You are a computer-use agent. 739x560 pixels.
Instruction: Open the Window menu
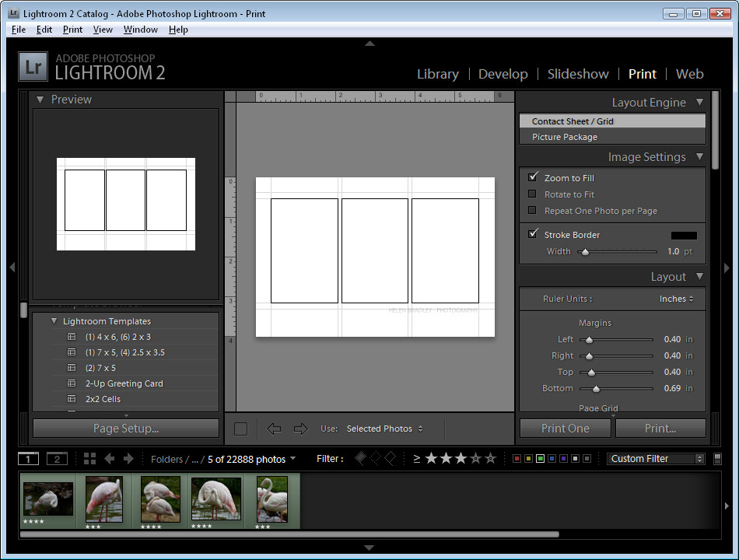point(141,30)
